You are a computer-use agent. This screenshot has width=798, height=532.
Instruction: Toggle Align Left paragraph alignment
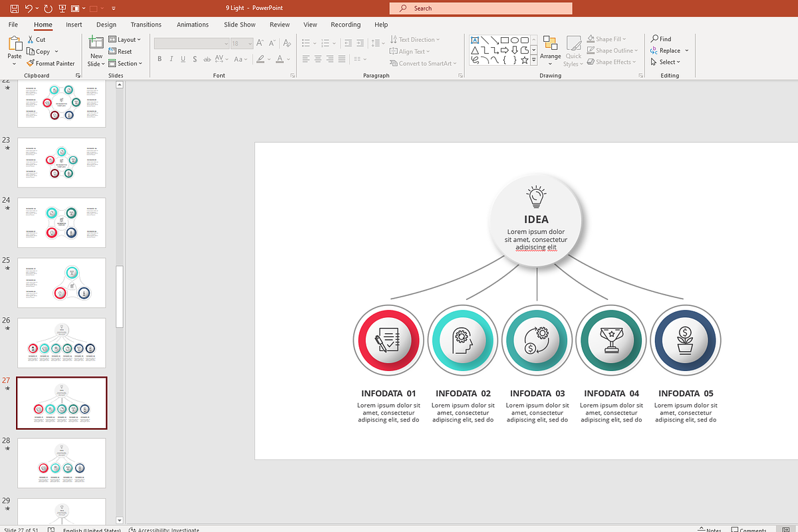coord(306,59)
